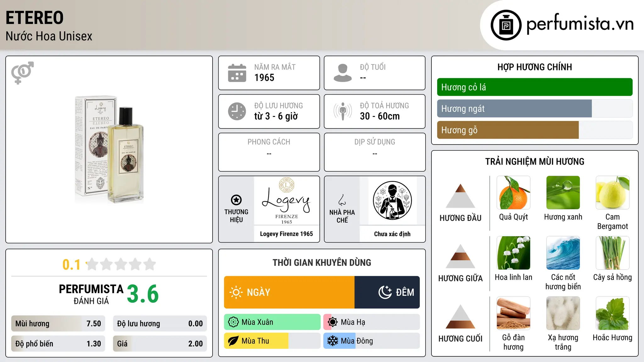Click the Nước Hoa Unisex subtitle

49,36
